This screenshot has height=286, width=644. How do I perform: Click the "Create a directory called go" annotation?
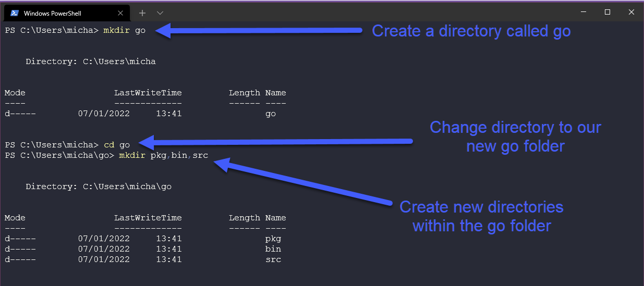point(471,31)
